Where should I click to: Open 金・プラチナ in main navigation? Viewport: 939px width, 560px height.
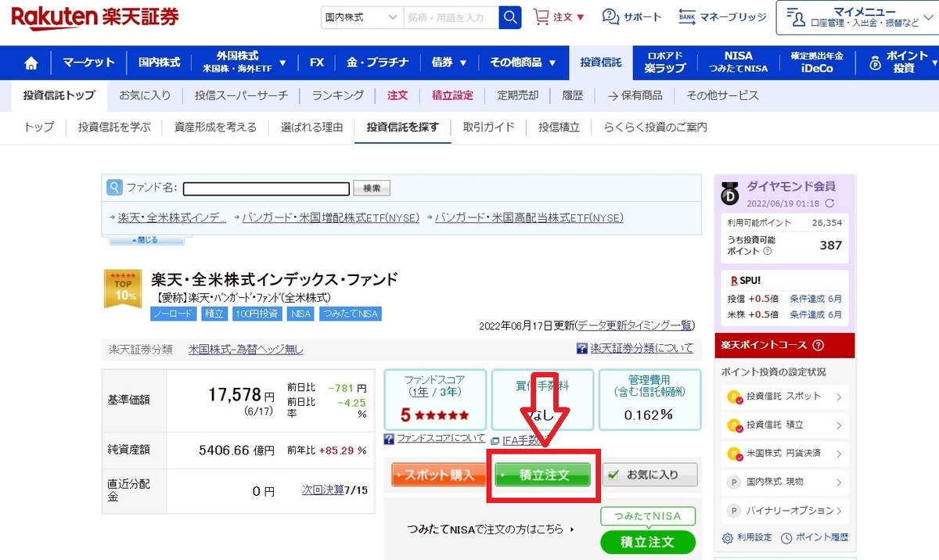(x=378, y=63)
